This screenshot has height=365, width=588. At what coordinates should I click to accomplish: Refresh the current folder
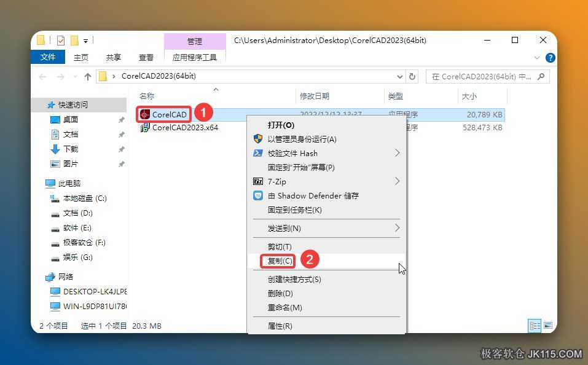(x=412, y=77)
